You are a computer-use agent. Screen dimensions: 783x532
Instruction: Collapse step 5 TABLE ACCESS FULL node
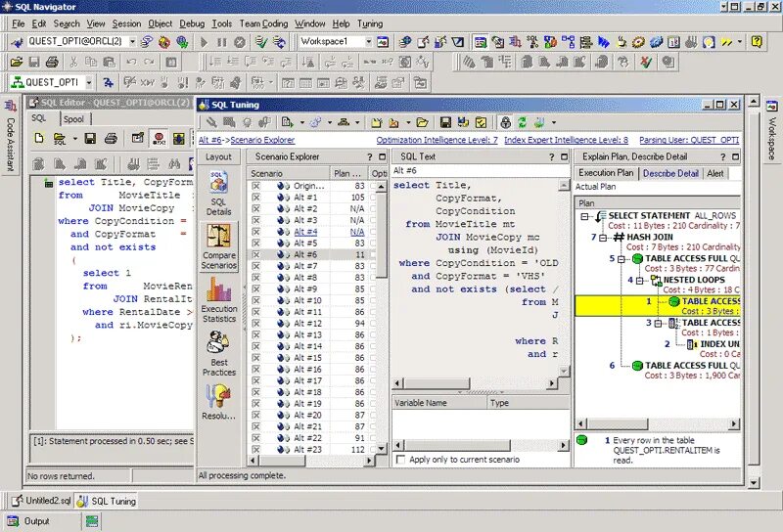[x=622, y=259]
